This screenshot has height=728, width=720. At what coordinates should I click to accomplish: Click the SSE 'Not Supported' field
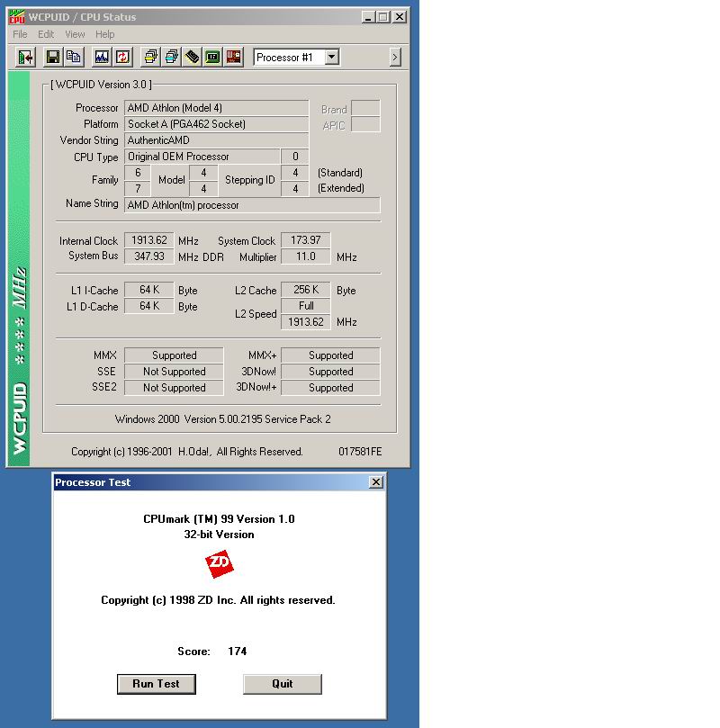coord(174,372)
